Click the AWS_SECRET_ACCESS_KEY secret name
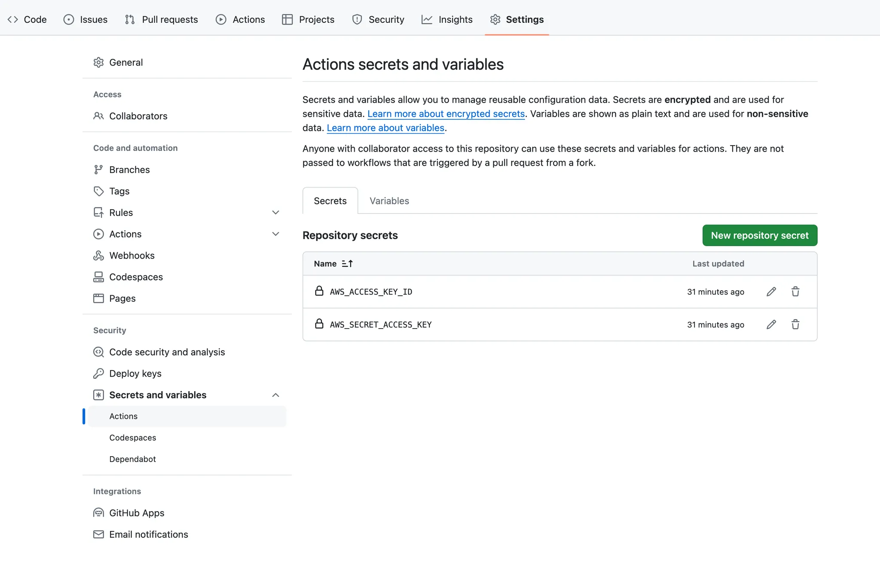Screen dimensions: 880x588 coord(381,325)
